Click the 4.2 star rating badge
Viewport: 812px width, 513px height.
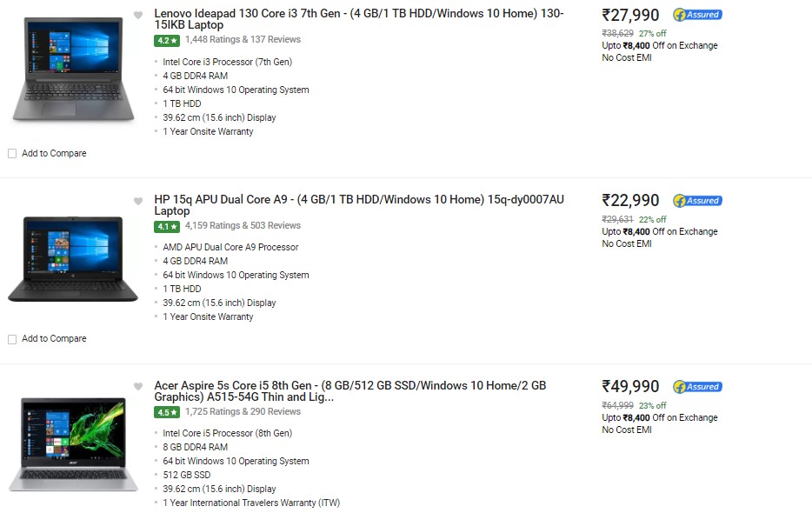point(167,40)
